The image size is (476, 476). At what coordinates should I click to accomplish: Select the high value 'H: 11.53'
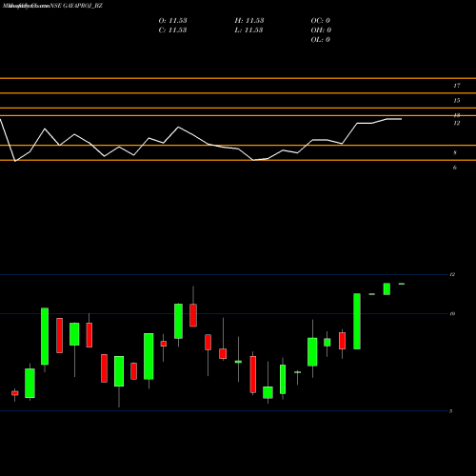click(x=249, y=21)
